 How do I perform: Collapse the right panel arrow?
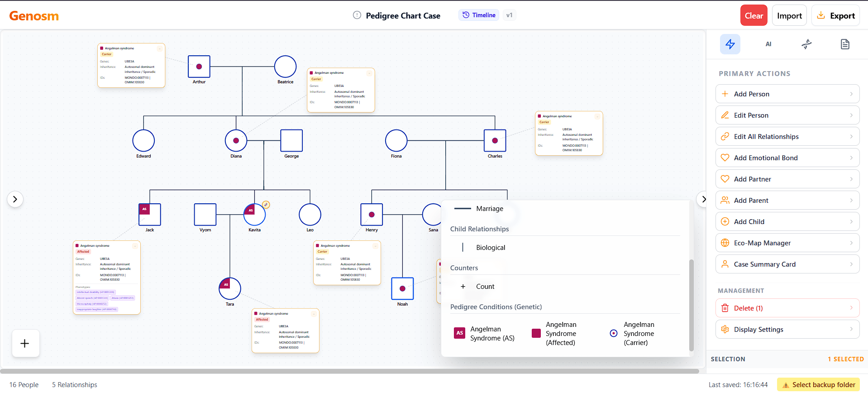(703, 199)
